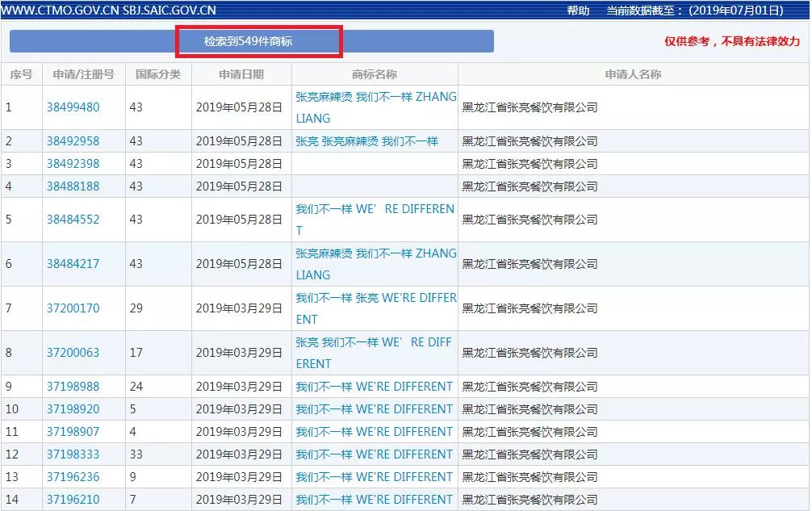Screen dimensions: 812x511
Task: Open trademark name in row 10
Action: (x=374, y=409)
